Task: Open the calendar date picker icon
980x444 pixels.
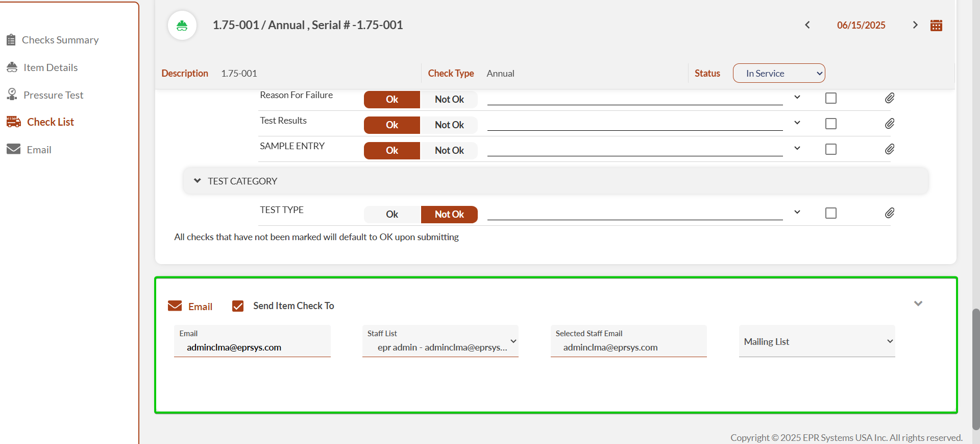Action: point(936,26)
